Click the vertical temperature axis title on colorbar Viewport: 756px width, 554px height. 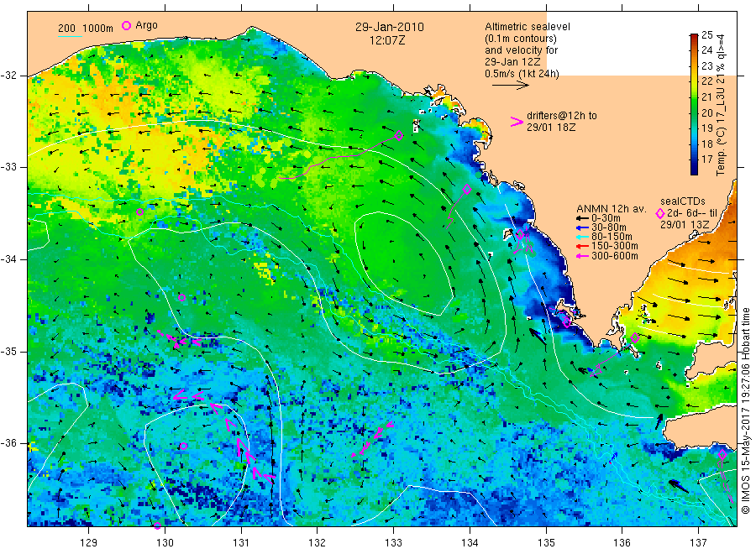coord(721,104)
